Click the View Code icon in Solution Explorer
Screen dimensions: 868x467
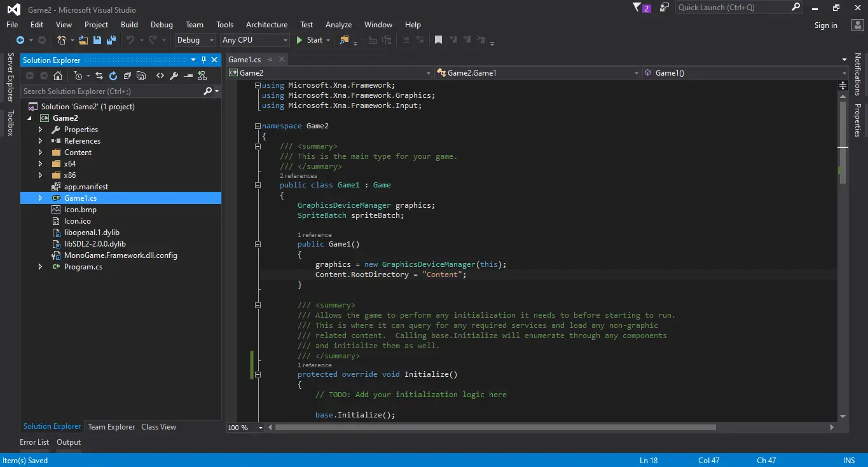(x=160, y=76)
